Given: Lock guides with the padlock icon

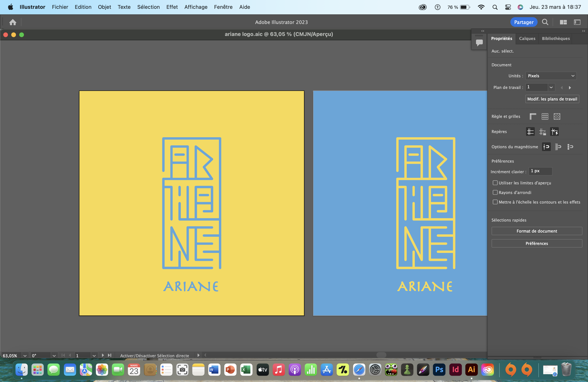Looking at the screenshot, I should coord(543,131).
